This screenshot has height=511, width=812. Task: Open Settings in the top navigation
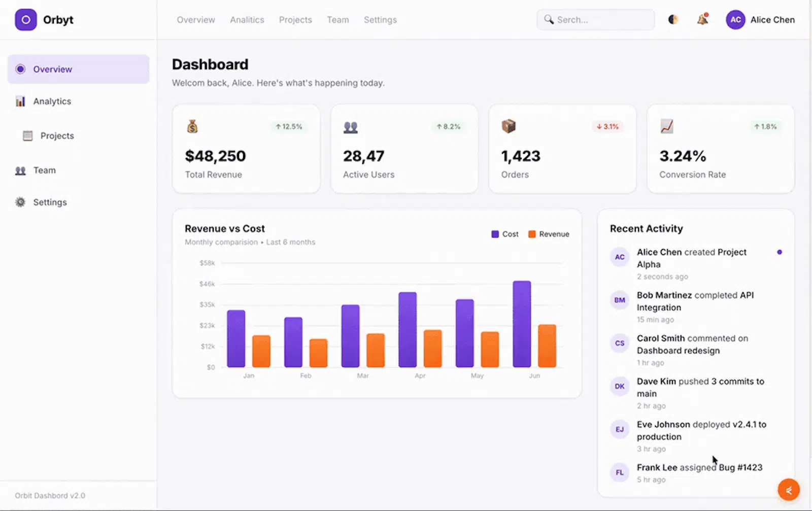tap(380, 20)
